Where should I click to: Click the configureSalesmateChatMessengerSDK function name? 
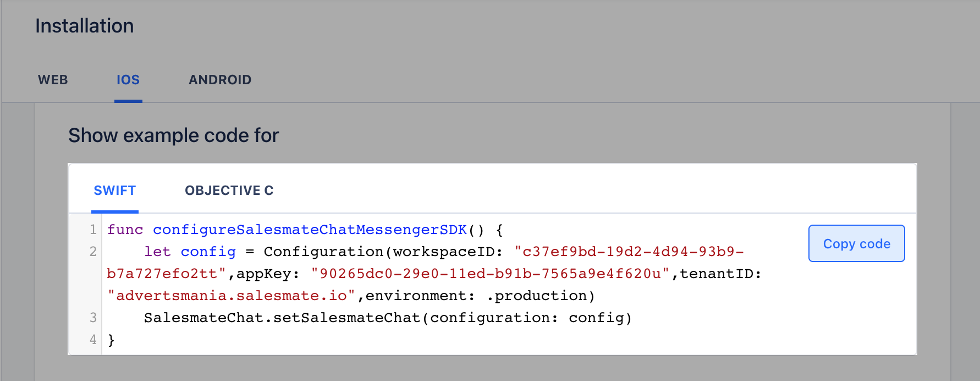310,230
